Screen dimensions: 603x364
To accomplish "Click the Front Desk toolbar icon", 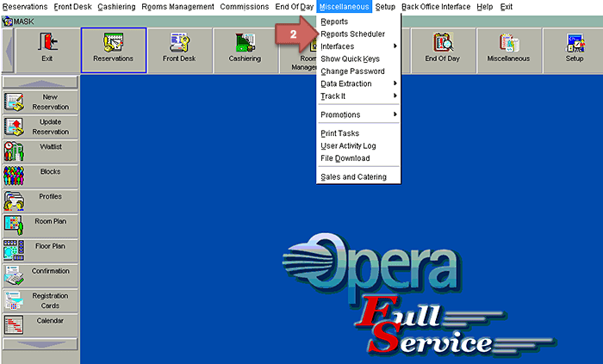I will (x=179, y=49).
